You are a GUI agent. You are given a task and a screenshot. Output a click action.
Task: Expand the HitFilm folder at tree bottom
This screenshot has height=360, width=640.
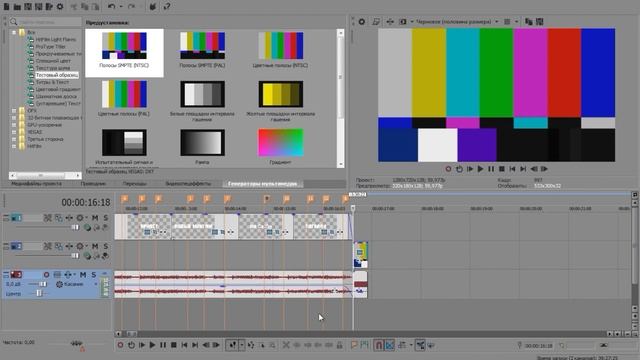14,146
